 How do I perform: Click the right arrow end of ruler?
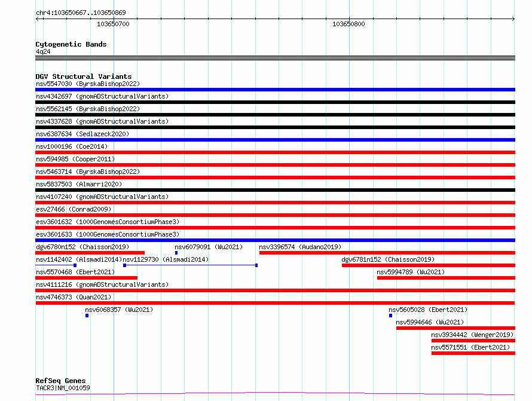[513, 19]
